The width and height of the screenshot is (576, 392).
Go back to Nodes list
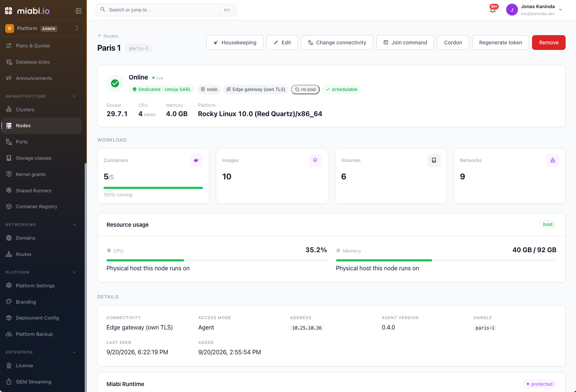pyautogui.click(x=108, y=36)
